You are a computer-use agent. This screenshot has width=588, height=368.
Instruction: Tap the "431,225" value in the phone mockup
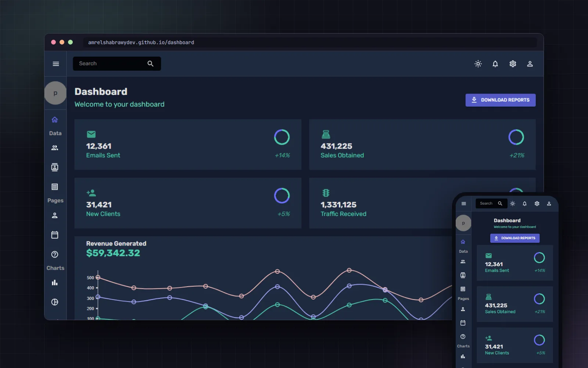click(x=496, y=305)
